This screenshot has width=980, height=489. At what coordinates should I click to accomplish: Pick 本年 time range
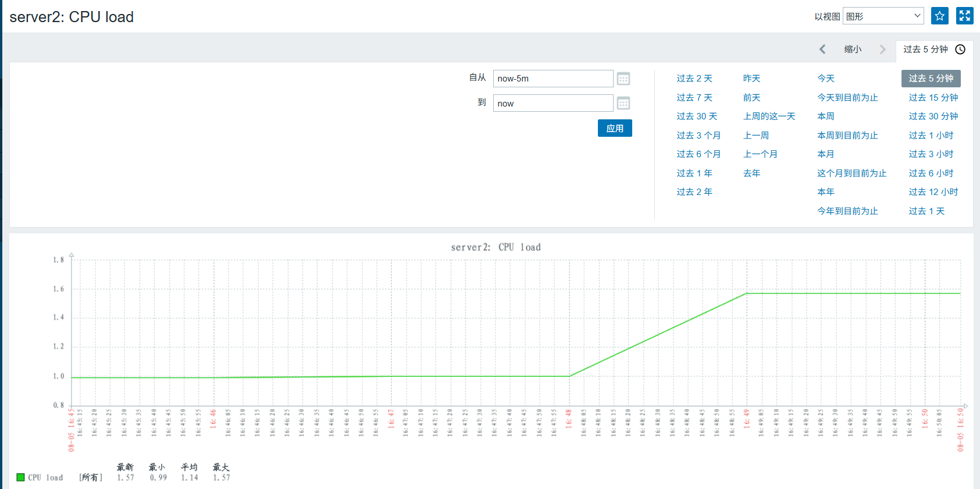[826, 192]
